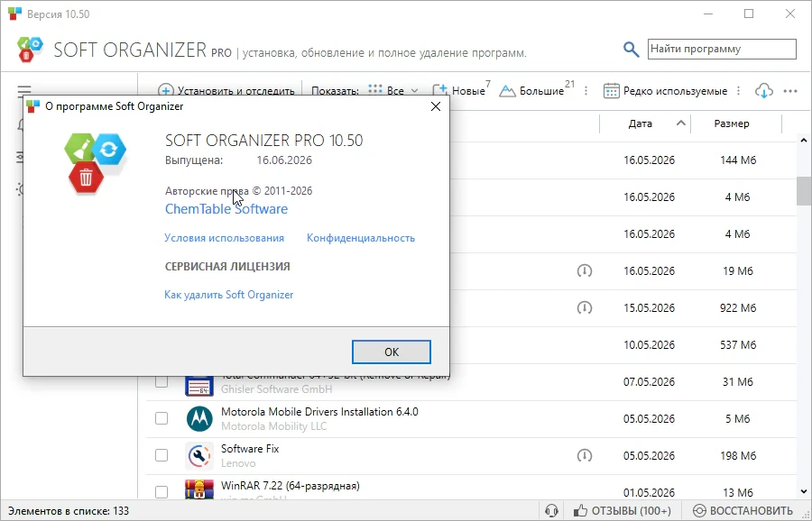Open the toolbar more options ellipsis
The height and width of the screenshot is (521, 812).
(790, 91)
